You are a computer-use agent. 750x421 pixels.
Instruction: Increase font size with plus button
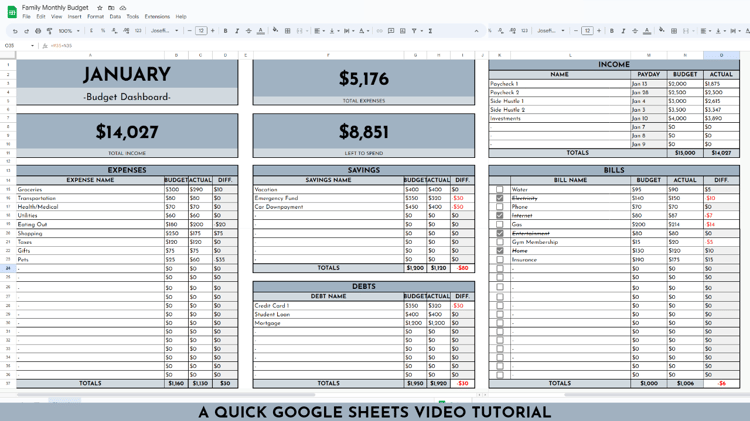click(x=212, y=31)
